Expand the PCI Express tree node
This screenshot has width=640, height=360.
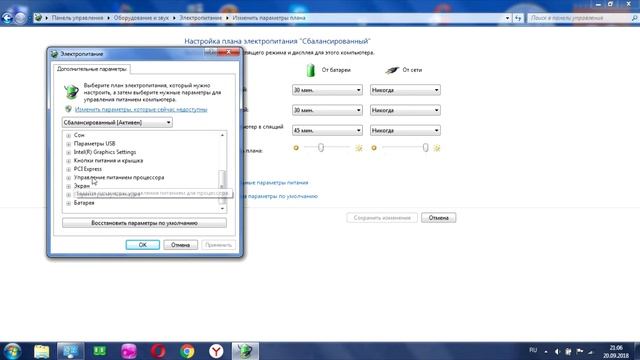(x=69, y=169)
